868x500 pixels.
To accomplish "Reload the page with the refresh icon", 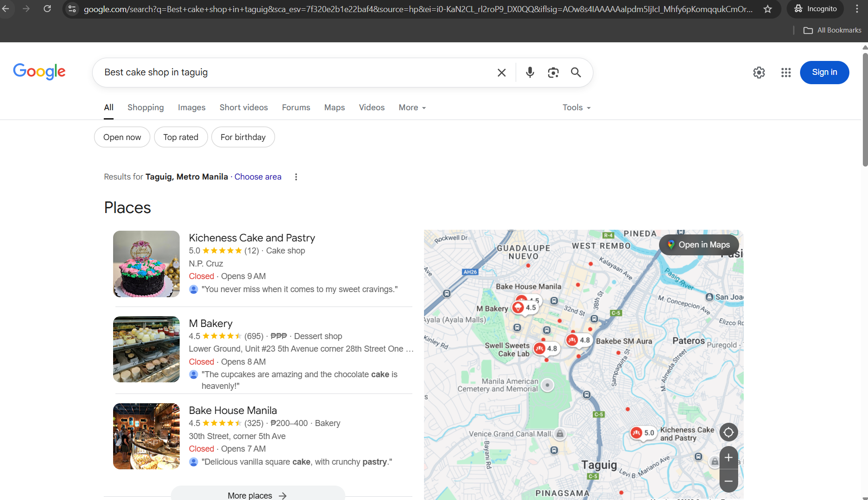I will (47, 8).
